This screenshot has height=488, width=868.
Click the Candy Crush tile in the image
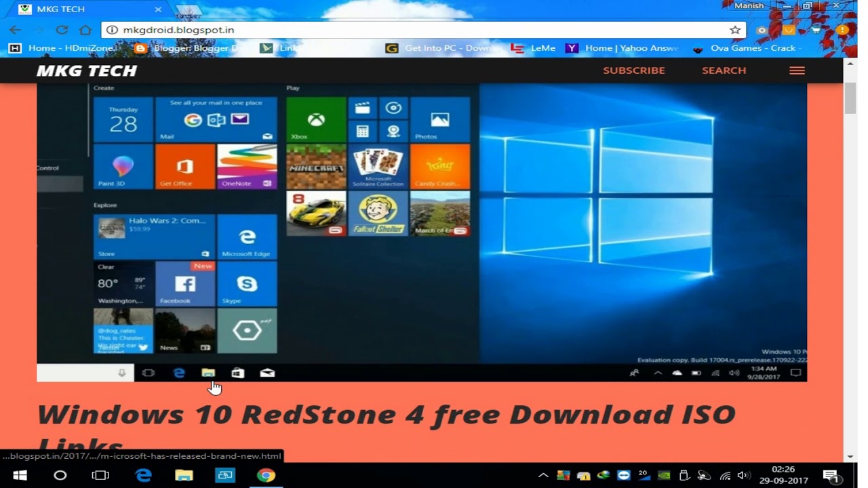pyautogui.click(x=440, y=166)
